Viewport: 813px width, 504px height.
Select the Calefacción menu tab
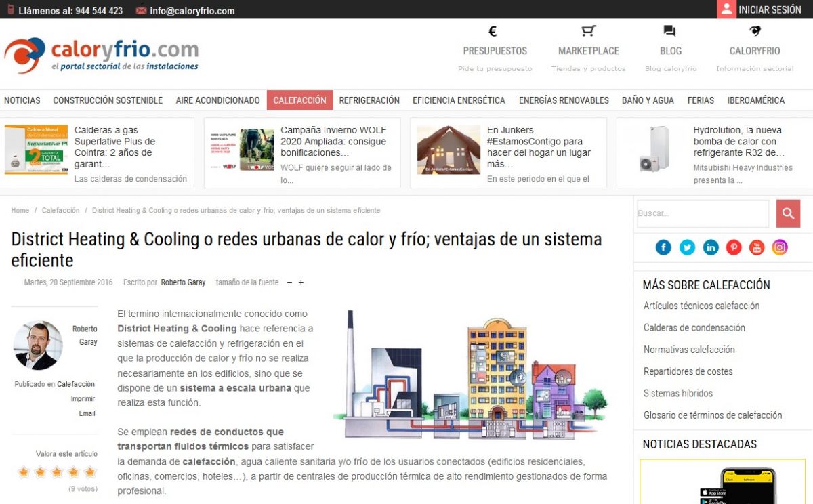(299, 100)
